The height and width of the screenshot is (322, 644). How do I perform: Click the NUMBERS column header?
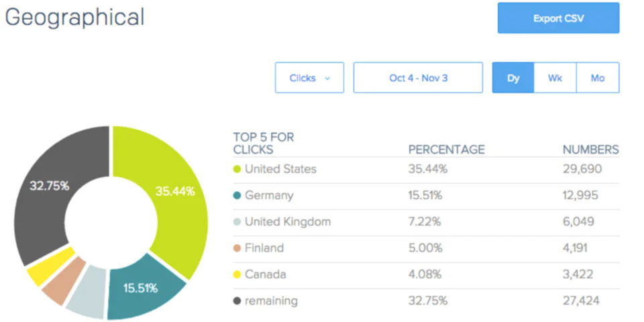[x=590, y=150]
